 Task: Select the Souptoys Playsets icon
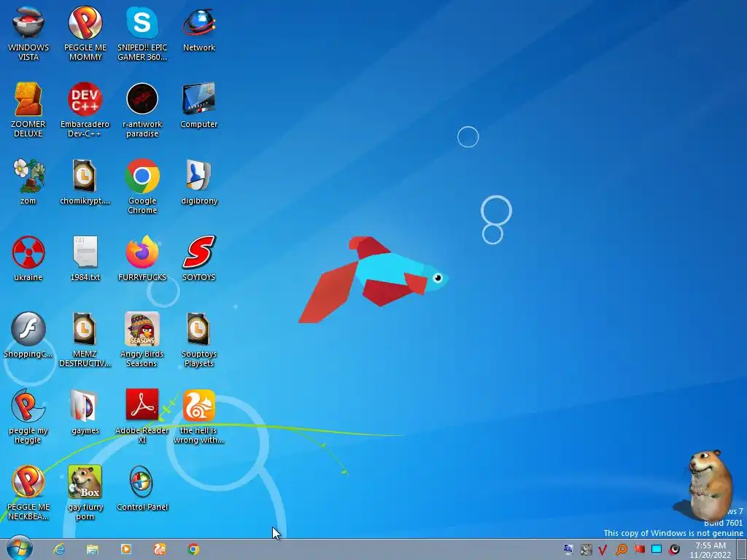coord(199,340)
